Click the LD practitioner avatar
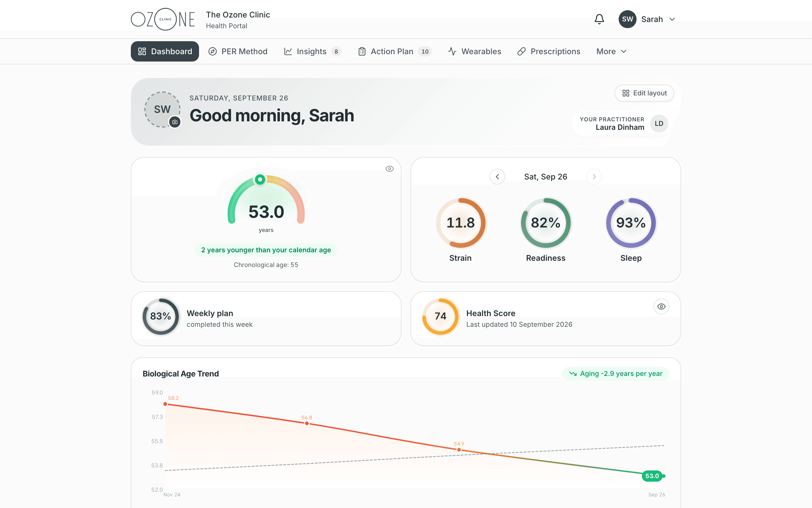812x508 pixels. pos(659,124)
